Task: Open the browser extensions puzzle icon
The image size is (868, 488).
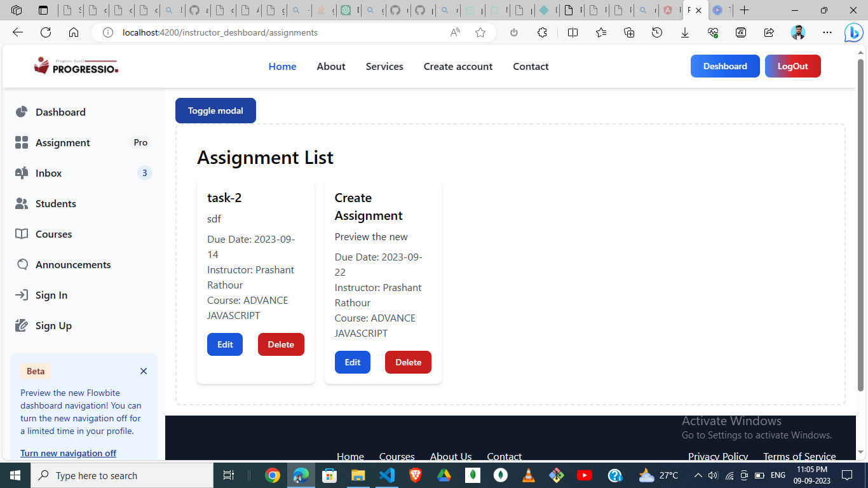Action: (x=542, y=32)
